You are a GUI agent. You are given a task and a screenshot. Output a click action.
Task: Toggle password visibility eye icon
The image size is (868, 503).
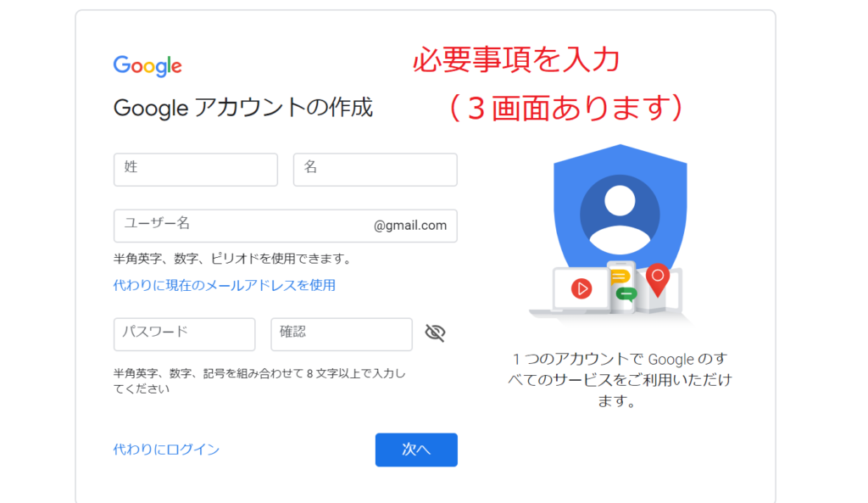coord(435,333)
